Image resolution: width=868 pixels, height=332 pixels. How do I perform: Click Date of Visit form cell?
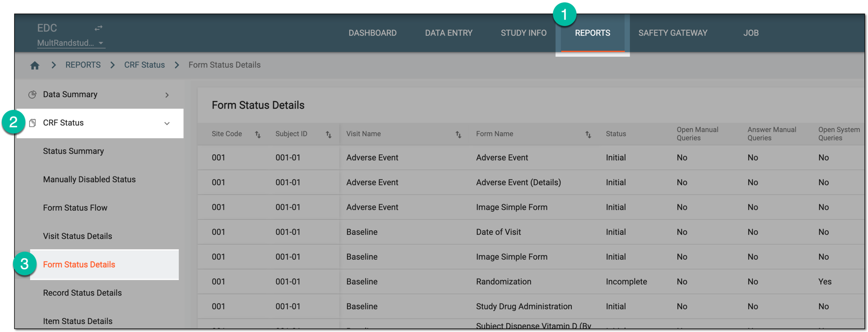tap(498, 232)
